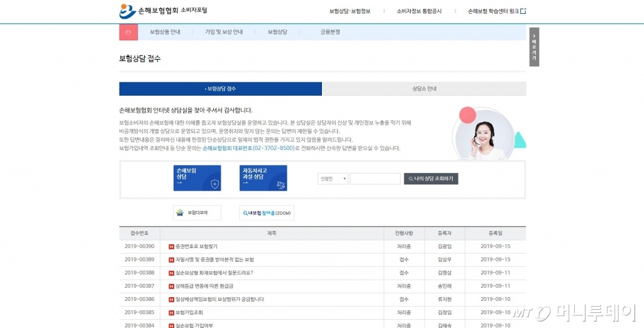
Task: Click the 보험다모아 banner
Action: 197,213
